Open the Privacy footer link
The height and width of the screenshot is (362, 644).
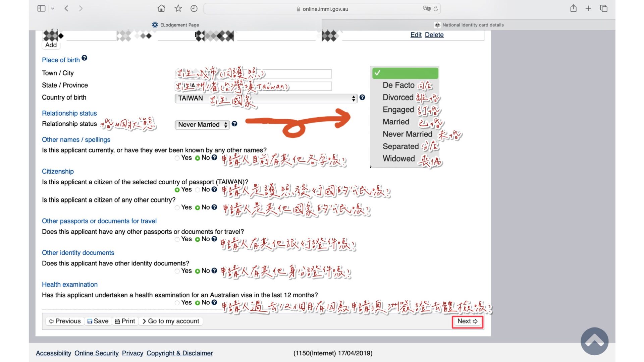coord(132,353)
